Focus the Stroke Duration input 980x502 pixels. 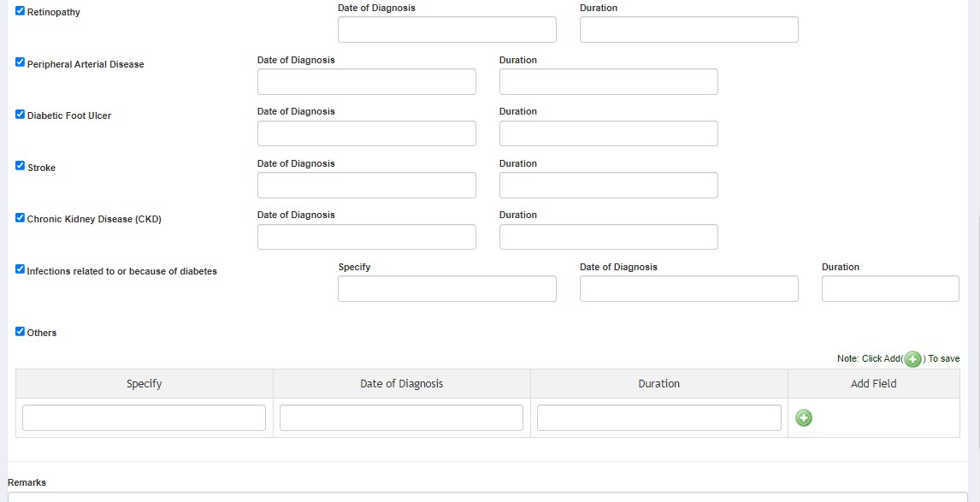coord(608,186)
